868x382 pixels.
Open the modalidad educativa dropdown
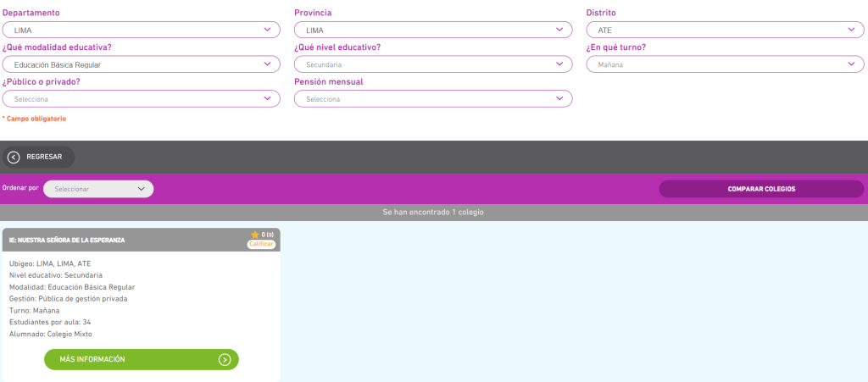[x=141, y=64]
